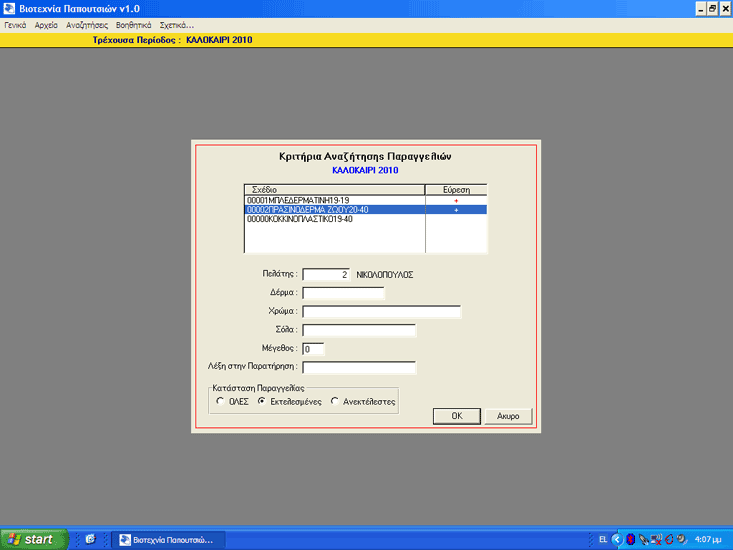Click the Σχέδιο column header
This screenshot has height=550, width=733.
point(334,190)
